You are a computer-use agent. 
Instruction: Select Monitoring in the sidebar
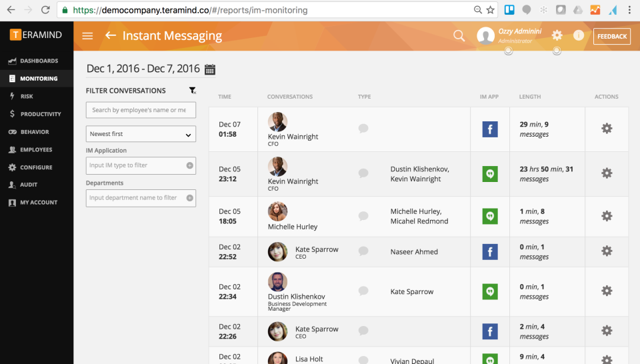pos(39,79)
